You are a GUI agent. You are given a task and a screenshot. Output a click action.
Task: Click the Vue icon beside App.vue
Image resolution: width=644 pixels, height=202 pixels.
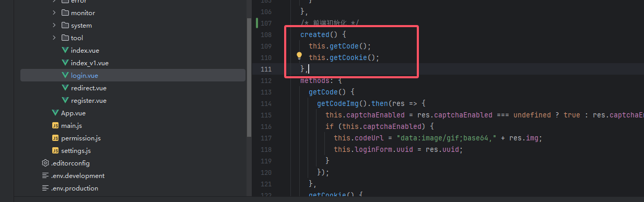coord(55,113)
